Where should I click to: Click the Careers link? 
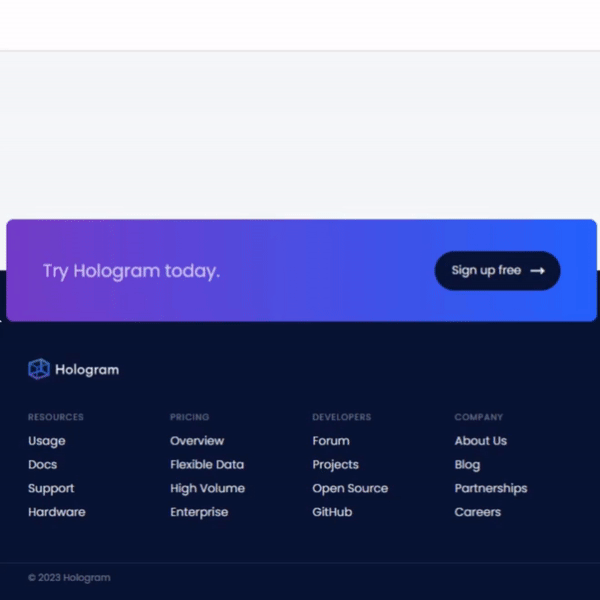[477, 512]
